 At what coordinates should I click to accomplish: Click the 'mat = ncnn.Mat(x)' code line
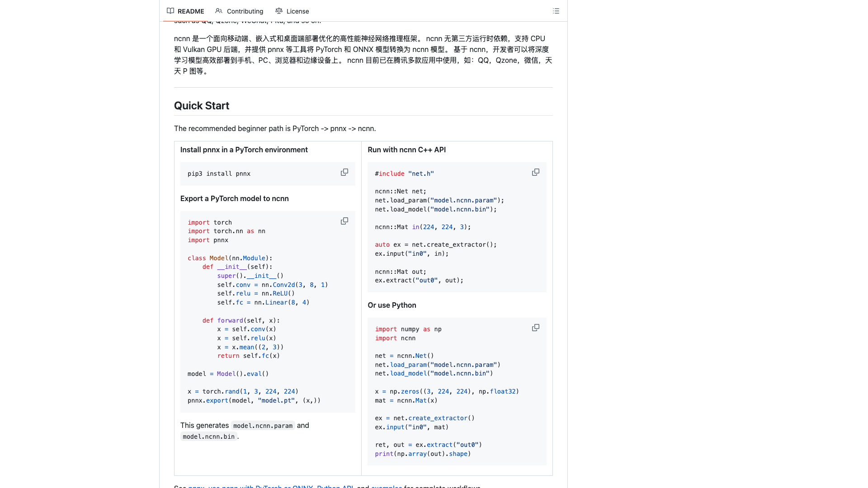point(406,400)
